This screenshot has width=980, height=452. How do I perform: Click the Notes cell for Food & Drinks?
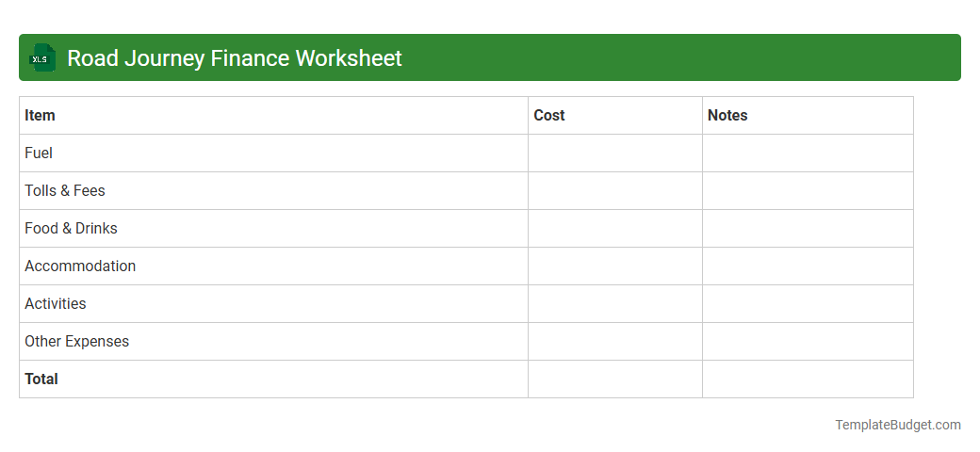pos(808,229)
